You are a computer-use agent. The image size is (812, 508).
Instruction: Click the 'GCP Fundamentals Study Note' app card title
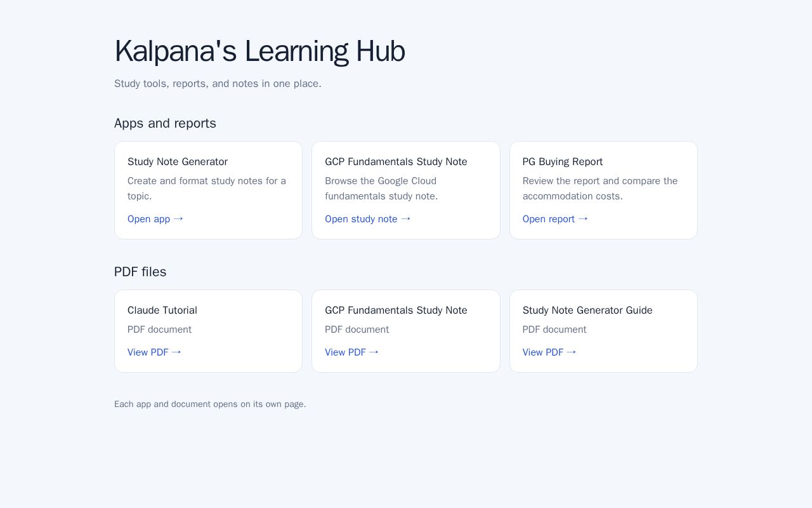396,162
